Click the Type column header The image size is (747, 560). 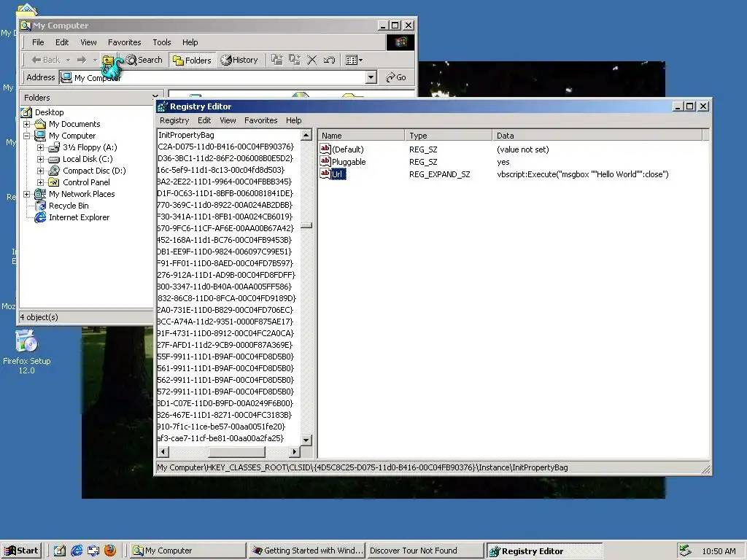(x=449, y=136)
